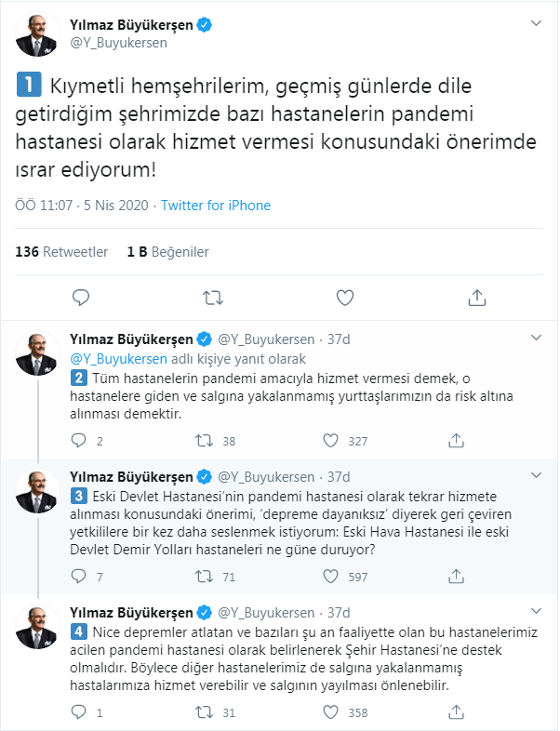Expand options chevron on tweet 3
This screenshot has width=560, height=731.
536,475
